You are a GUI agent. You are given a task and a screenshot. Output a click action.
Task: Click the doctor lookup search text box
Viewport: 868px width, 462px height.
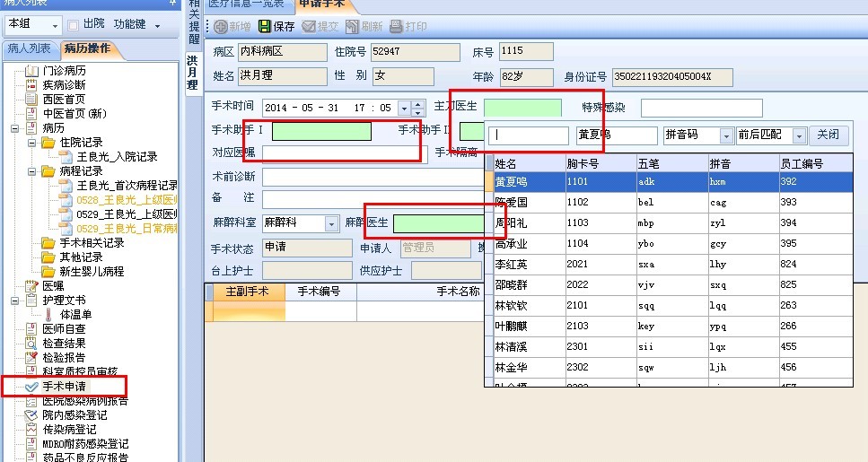pos(529,135)
